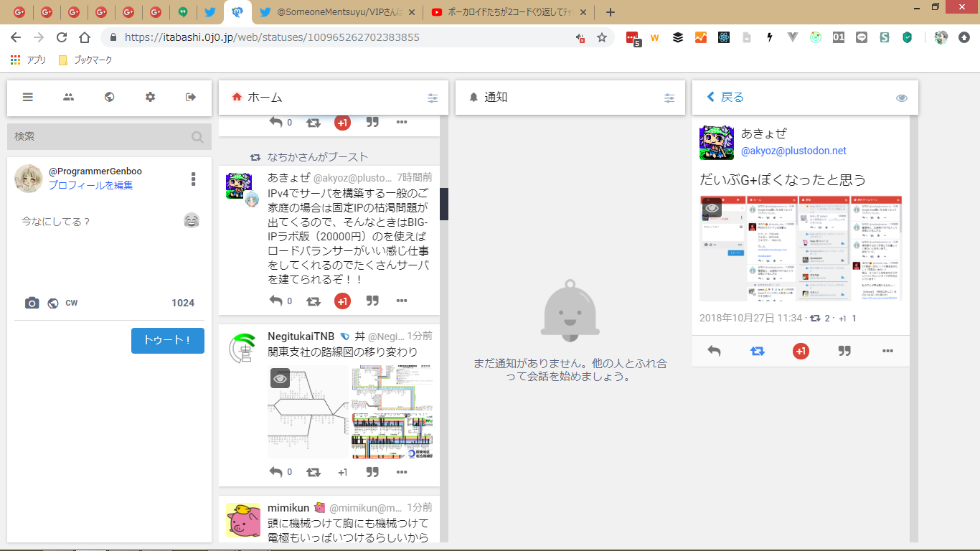This screenshot has height=551, width=980.
Task: Reply to あきょぜ's detailed post
Action: (x=714, y=351)
